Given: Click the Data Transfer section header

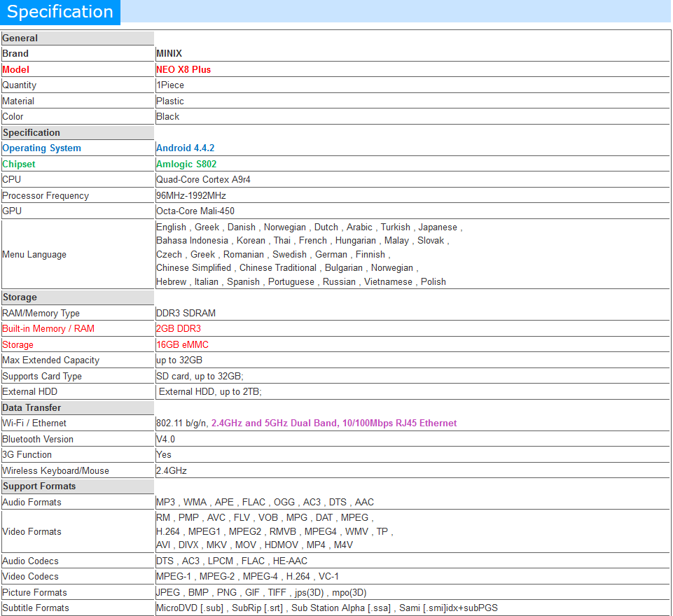Looking at the screenshot, I should pyautogui.click(x=78, y=407).
